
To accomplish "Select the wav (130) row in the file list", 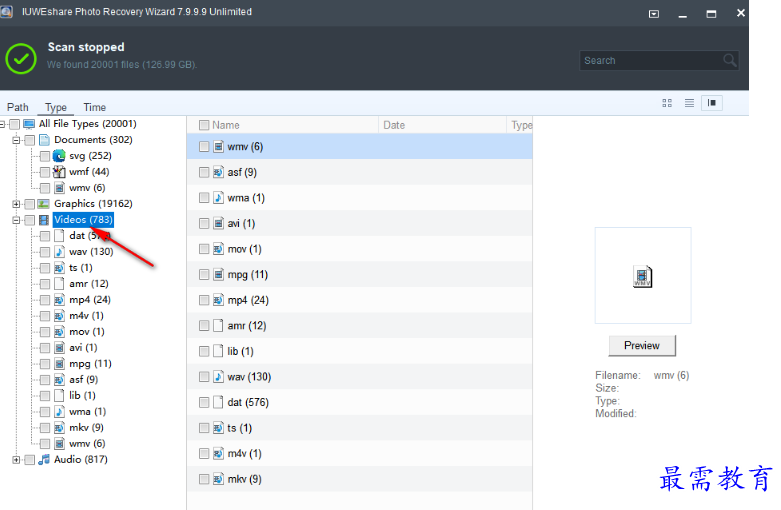I will (x=359, y=377).
